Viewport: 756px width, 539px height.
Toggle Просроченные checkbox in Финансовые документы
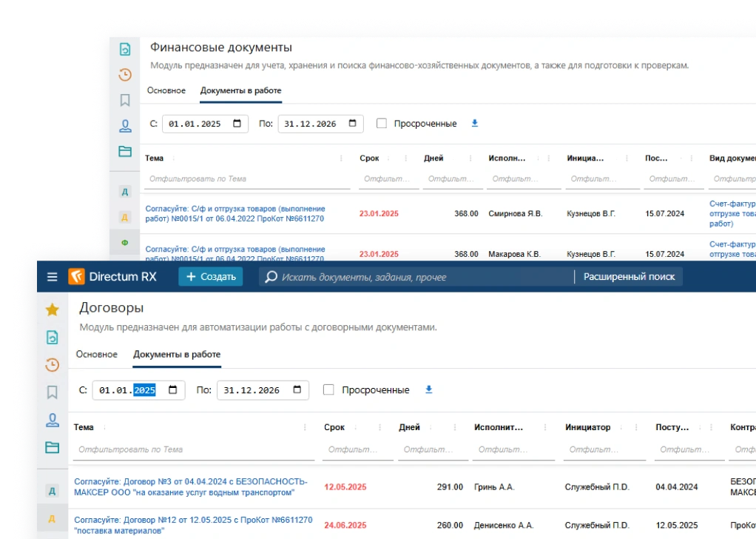point(382,124)
